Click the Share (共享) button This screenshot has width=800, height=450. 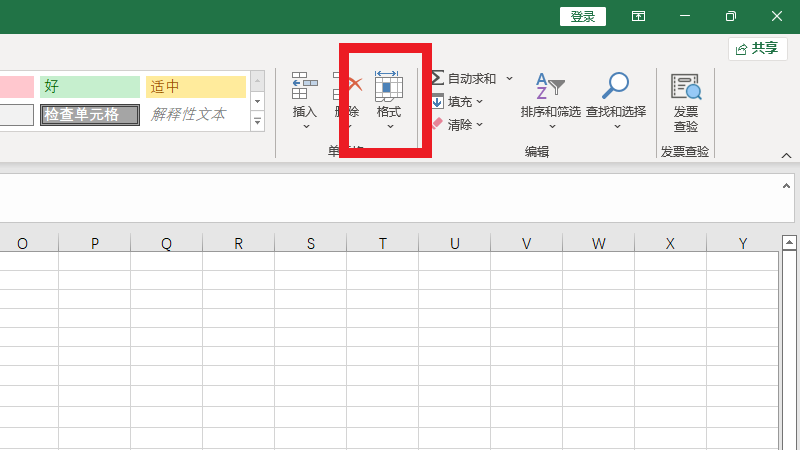pos(757,48)
